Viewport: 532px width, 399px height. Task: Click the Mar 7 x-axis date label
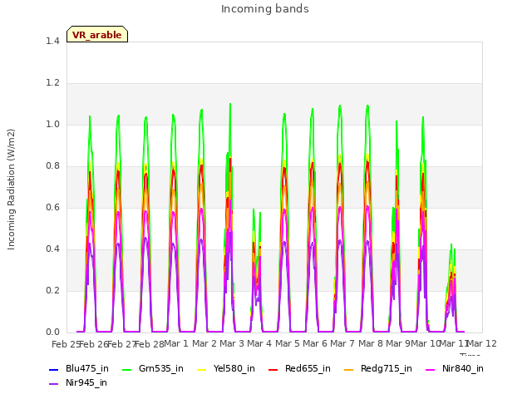click(x=342, y=343)
